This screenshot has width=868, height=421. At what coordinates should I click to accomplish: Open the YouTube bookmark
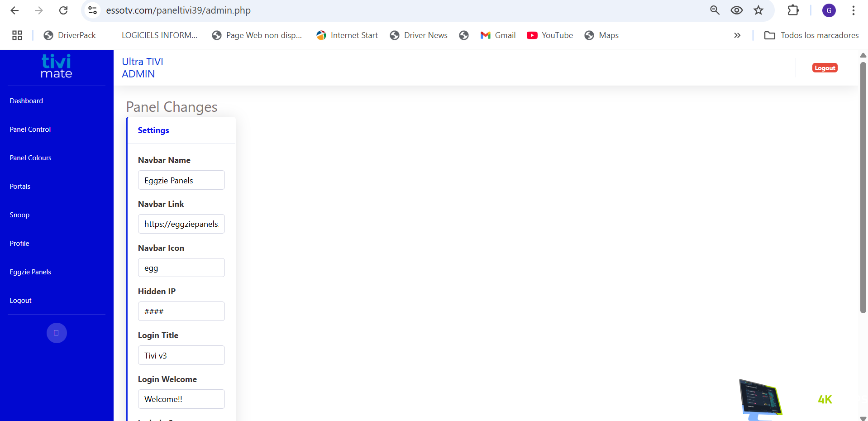[x=550, y=35]
